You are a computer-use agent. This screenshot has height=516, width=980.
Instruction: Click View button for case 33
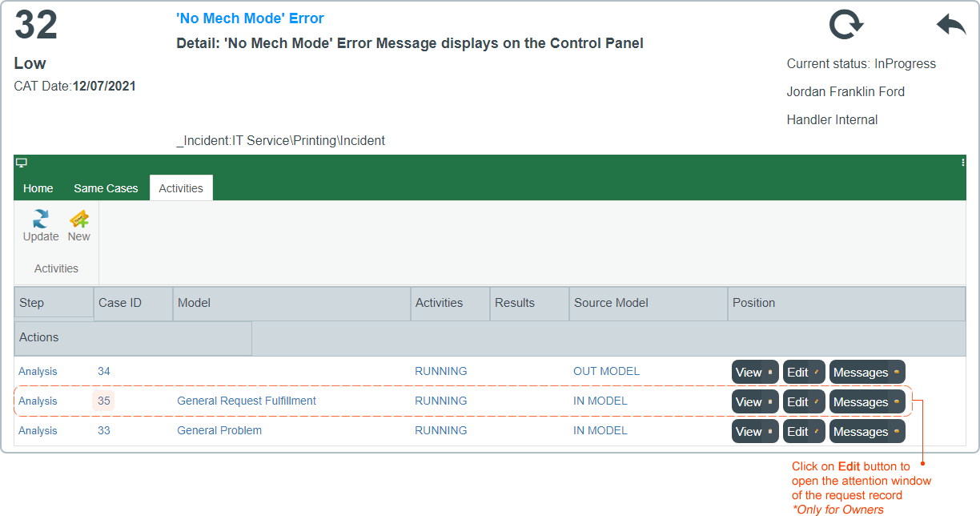[x=755, y=431]
